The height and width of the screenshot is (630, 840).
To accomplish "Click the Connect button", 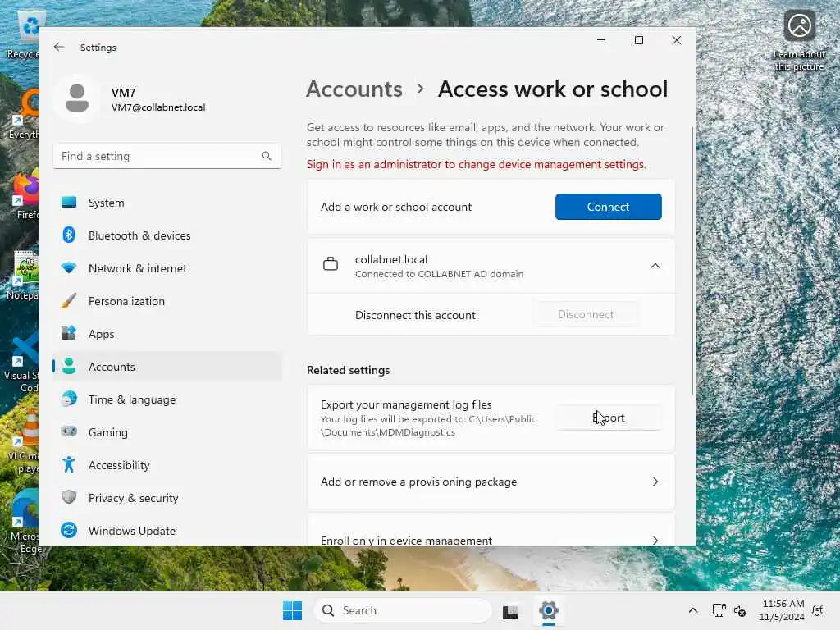I will (x=608, y=207).
